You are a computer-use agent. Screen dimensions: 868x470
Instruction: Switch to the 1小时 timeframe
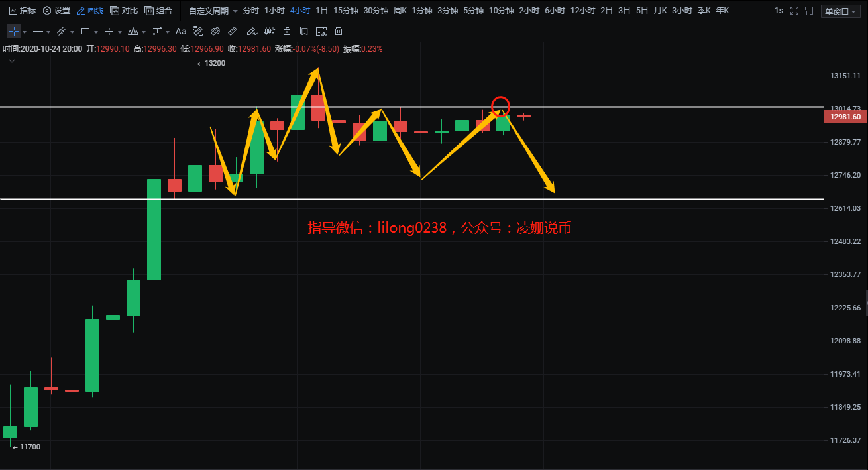274,11
